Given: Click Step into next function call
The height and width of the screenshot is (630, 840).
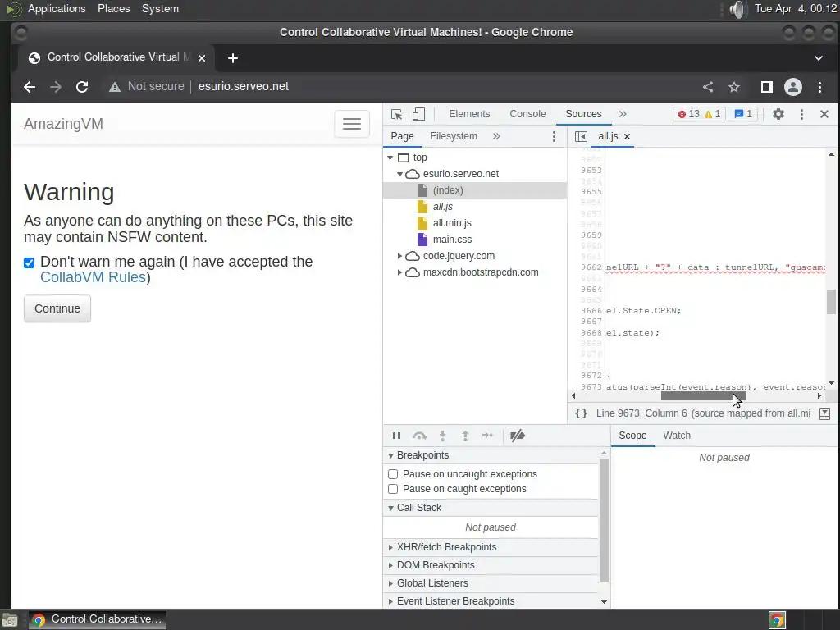Looking at the screenshot, I should 442,436.
